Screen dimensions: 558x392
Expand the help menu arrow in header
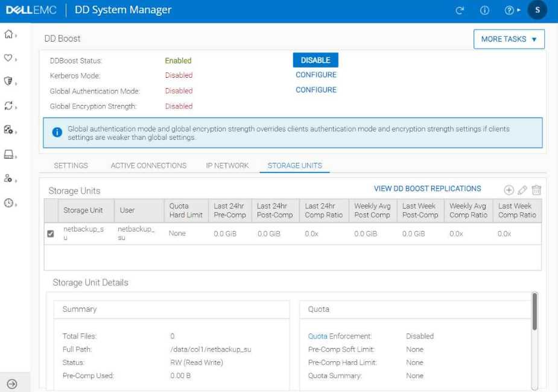(518, 10)
